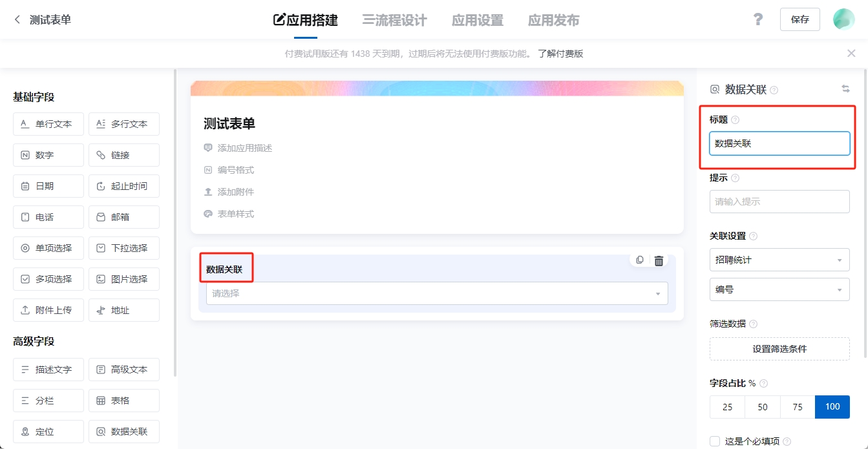Click the trash icon to delete the field
Image resolution: width=868 pixels, height=449 pixels.
(659, 260)
